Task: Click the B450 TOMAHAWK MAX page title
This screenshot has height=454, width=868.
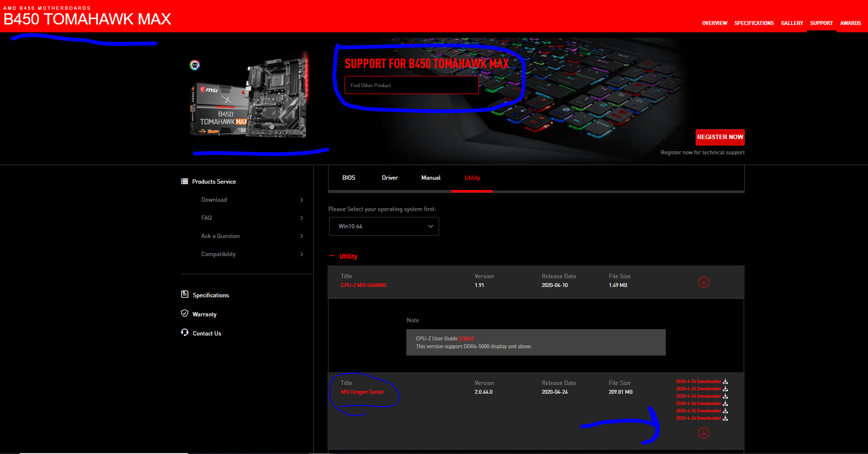Action: point(87,19)
